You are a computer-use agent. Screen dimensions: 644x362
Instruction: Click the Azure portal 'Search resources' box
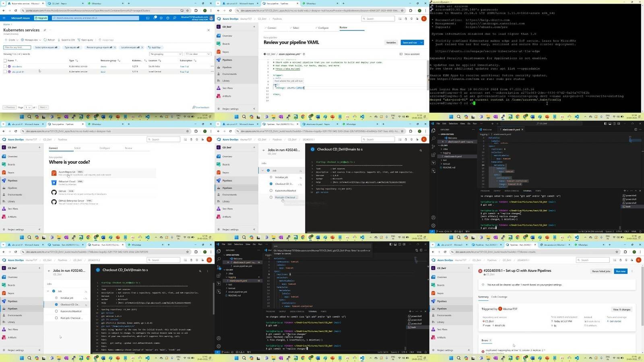coord(95,18)
